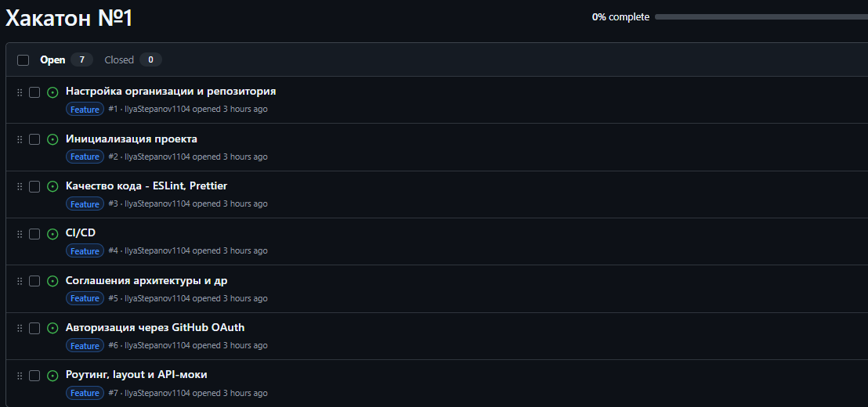The image size is (868, 407).
Task: Tick checkbox for Качество кода issue
Action: coord(34,186)
